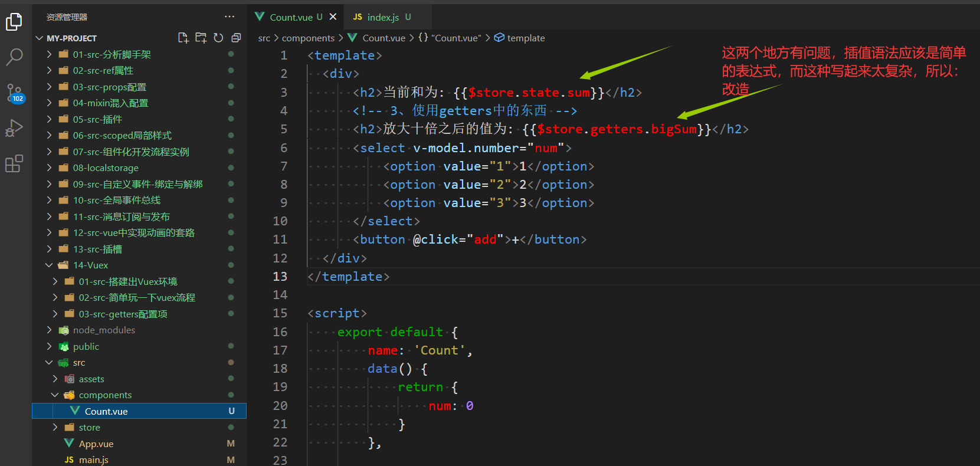Open the Search view in activity bar
The height and width of the screenshot is (466, 980).
coord(14,57)
